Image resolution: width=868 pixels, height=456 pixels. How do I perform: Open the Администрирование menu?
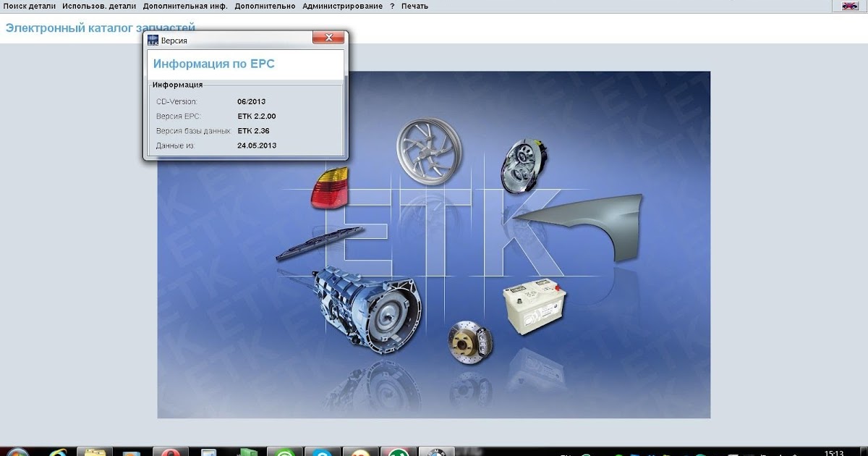(x=343, y=6)
